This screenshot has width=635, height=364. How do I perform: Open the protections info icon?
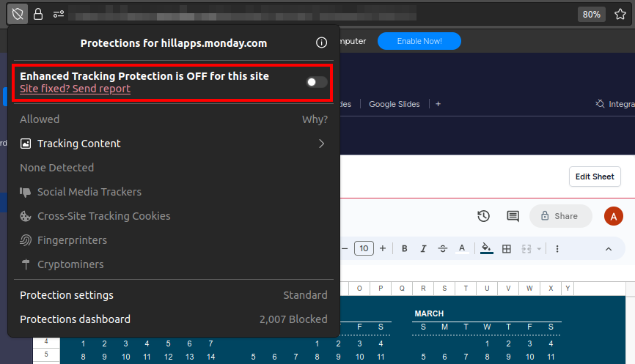(x=322, y=43)
